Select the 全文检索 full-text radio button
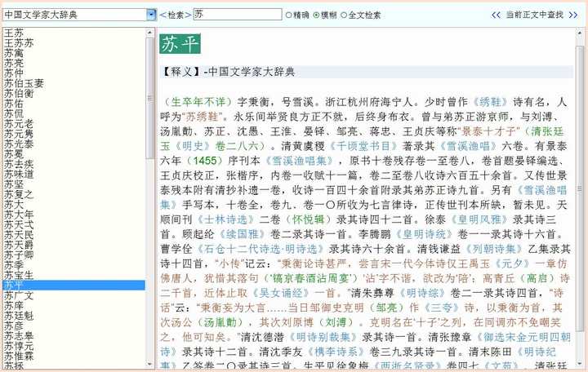The width and height of the screenshot is (588, 372). click(344, 15)
